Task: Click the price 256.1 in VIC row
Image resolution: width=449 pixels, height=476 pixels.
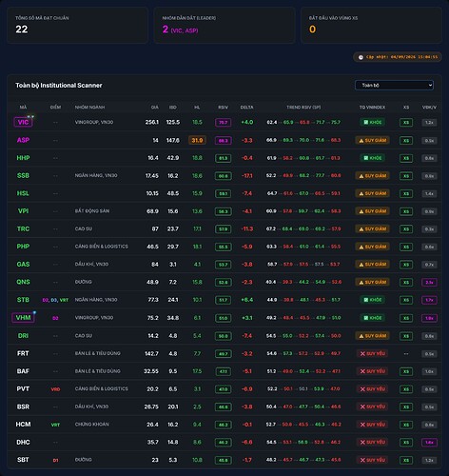Action: coord(152,122)
